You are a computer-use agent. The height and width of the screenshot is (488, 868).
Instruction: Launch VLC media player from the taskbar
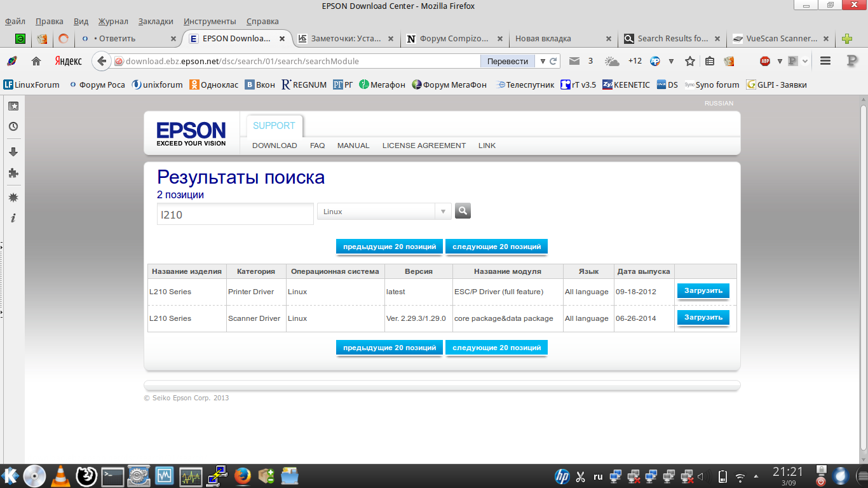tap(60, 475)
